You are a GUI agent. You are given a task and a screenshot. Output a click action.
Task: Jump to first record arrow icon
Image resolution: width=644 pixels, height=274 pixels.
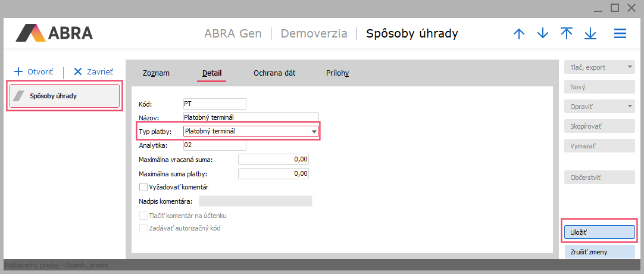pos(567,34)
